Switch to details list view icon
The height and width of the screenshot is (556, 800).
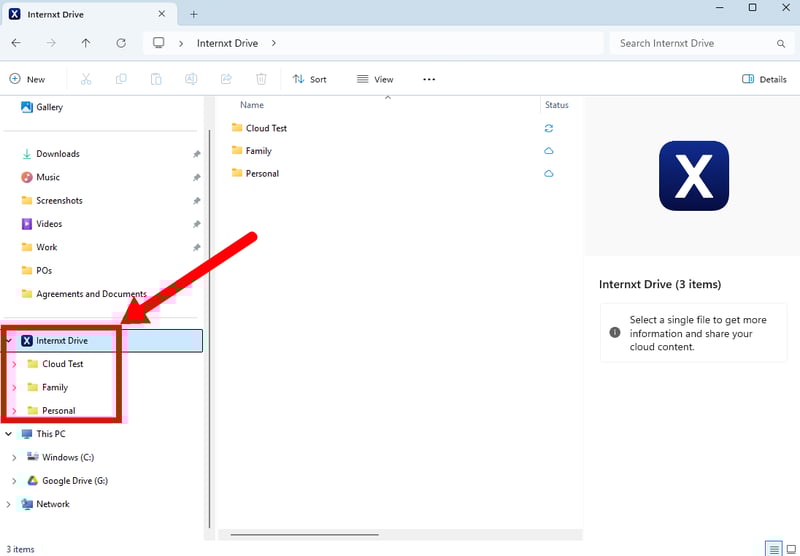coord(774,549)
